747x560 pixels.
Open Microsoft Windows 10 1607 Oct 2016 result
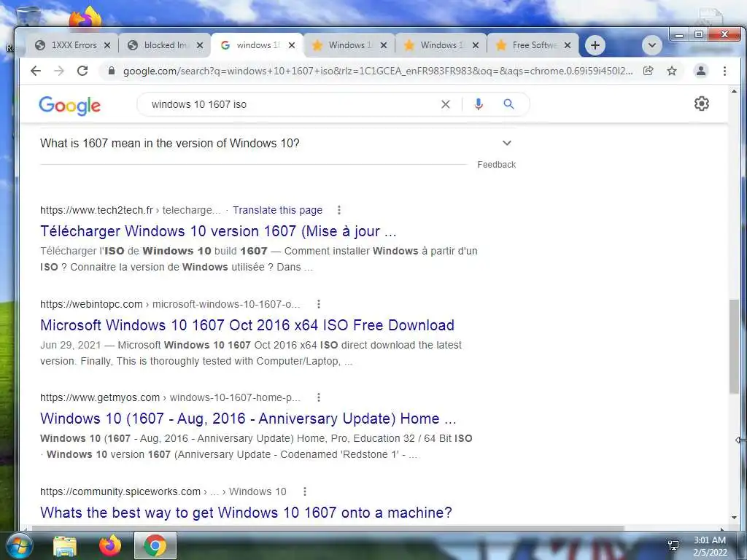coord(247,324)
